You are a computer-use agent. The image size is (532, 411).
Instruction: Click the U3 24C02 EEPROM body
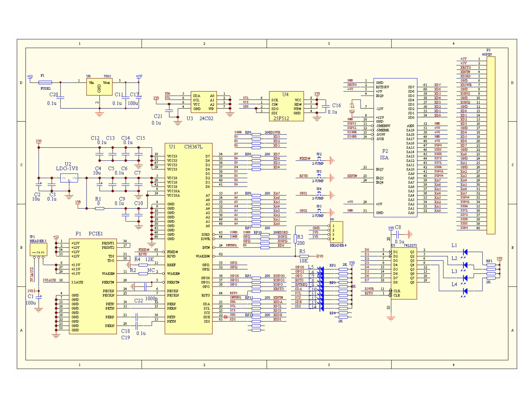pos(204,102)
